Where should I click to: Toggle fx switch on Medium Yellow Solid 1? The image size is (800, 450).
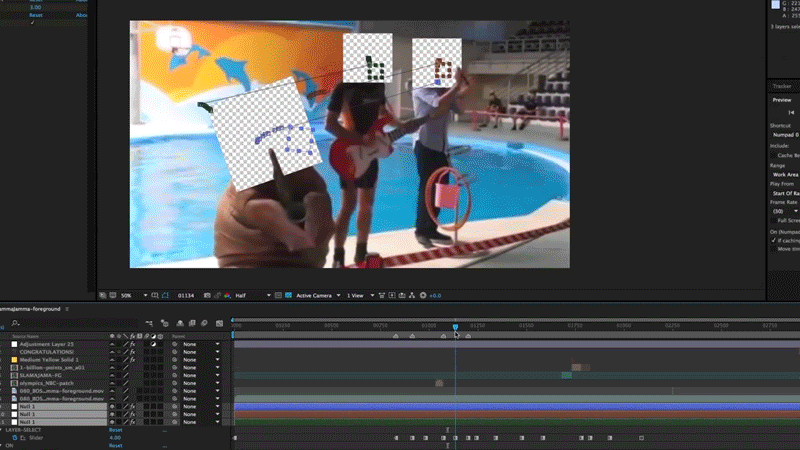[x=133, y=360]
